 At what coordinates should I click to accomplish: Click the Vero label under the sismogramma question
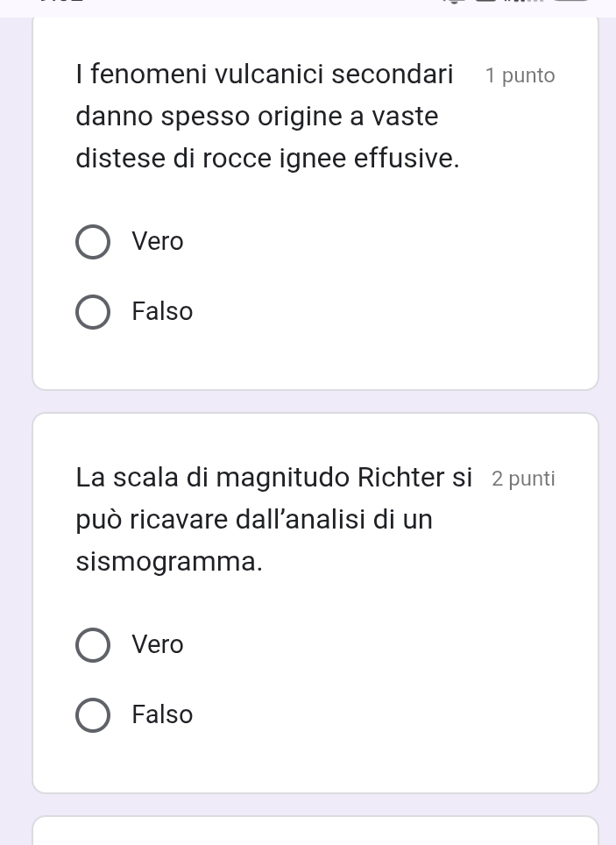158,644
